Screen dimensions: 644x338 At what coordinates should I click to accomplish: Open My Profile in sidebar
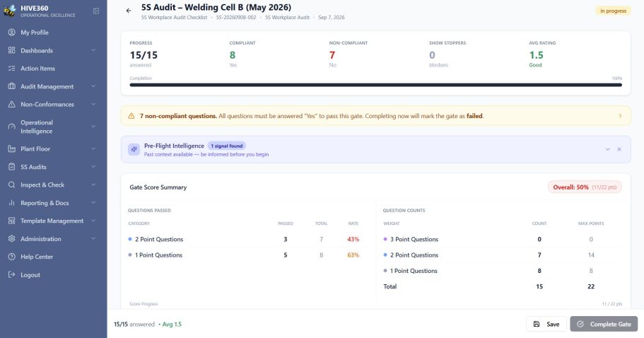coord(54,33)
